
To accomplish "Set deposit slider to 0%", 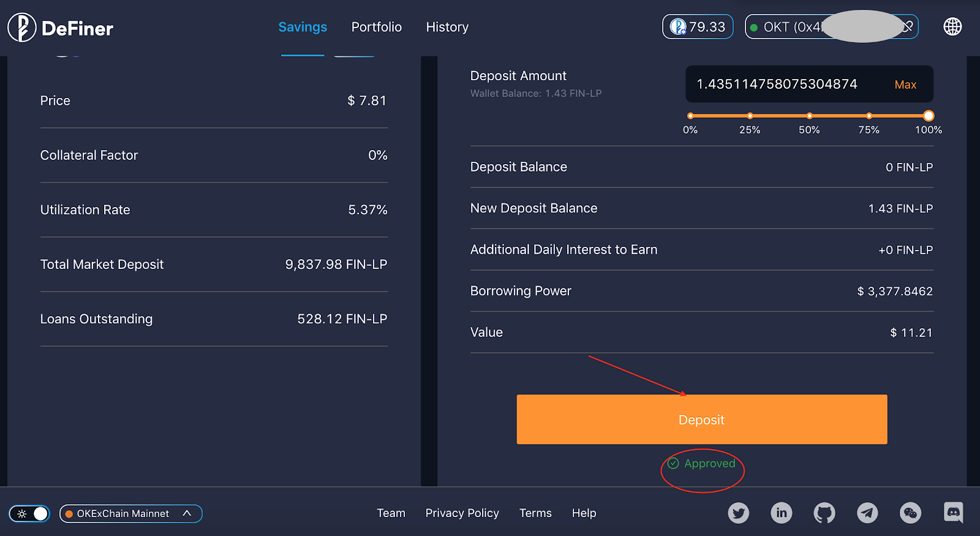I will point(690,116).
